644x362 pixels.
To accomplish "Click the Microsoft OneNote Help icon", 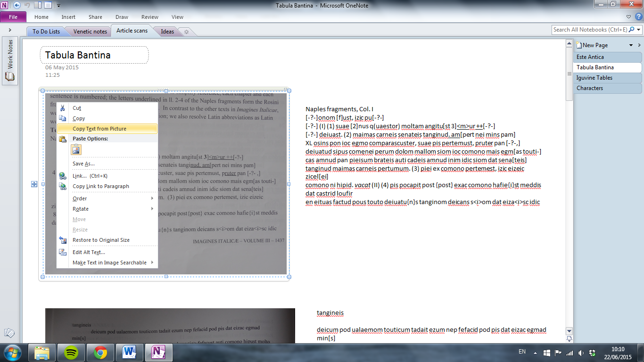I will (639, 17).
